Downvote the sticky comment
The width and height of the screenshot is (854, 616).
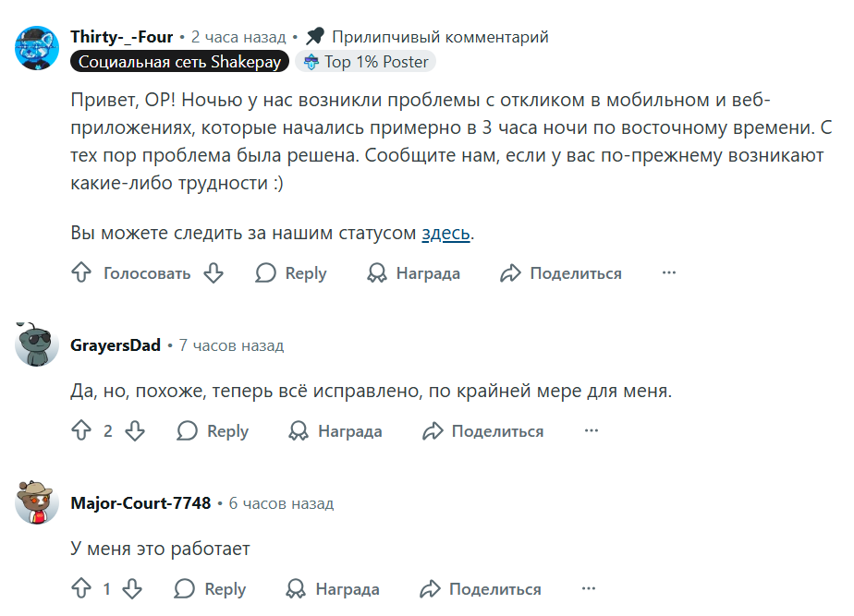click(x=214, y=273)
